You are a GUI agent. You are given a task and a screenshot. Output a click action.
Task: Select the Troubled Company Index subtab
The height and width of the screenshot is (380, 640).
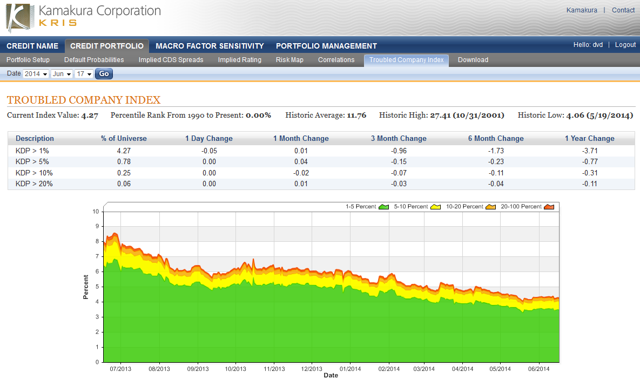(407, 60)
